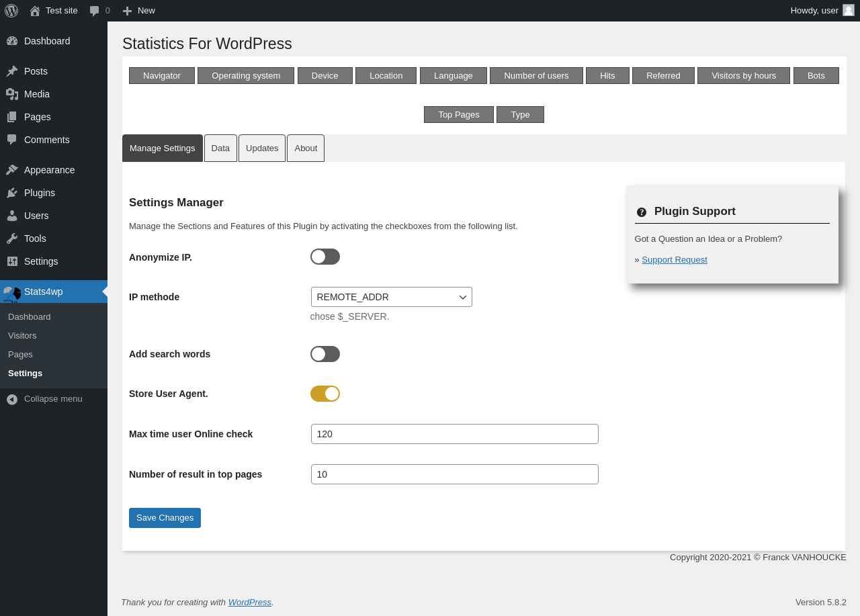The width and height of the screenshot is (860, 616).
Task: Click the user avatar in admin bar
Action: 849,10
